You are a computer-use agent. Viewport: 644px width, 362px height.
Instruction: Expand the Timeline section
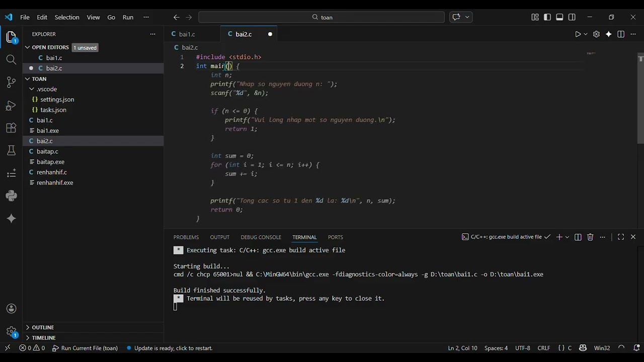pos(28,338)
